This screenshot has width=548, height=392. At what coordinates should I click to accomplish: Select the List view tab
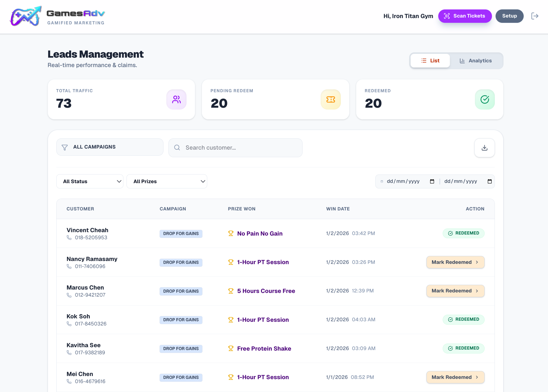tap(430, 61)
